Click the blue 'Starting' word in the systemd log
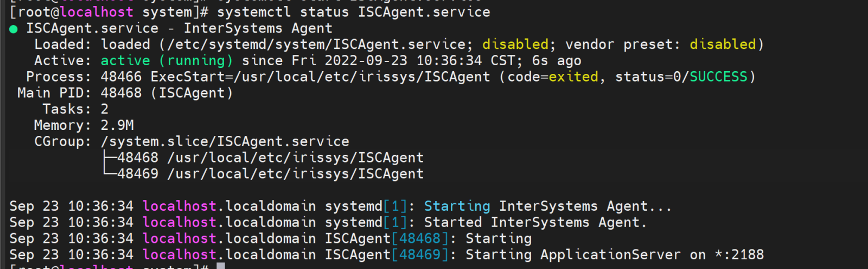The image size is (868, 269). [457, 207]
